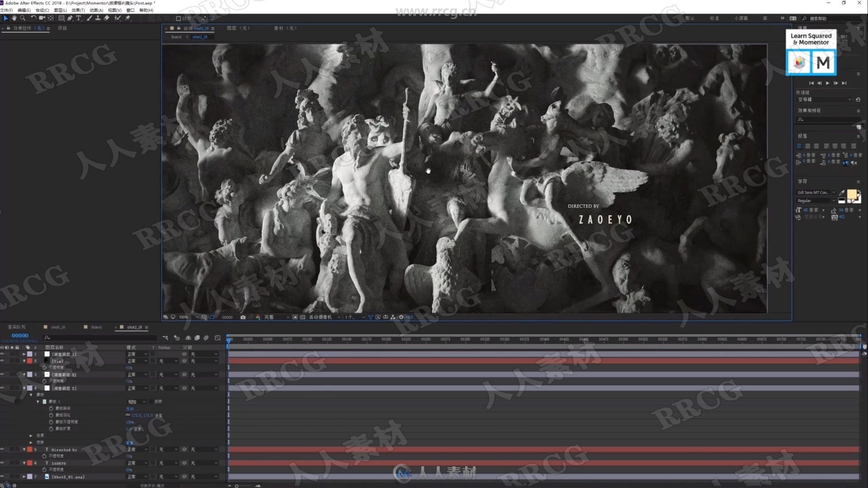868x488 pixels.
Task: Select the Clone Stamp tool
Action: click(x=98, y=18)
